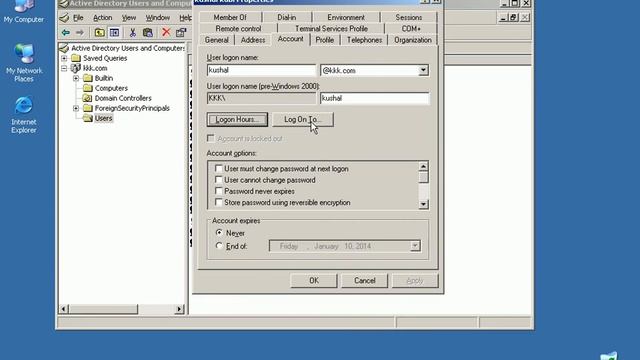Check Store password using reversible encryption
This screenshot has width=640, height=360.
tap(219, 202)
